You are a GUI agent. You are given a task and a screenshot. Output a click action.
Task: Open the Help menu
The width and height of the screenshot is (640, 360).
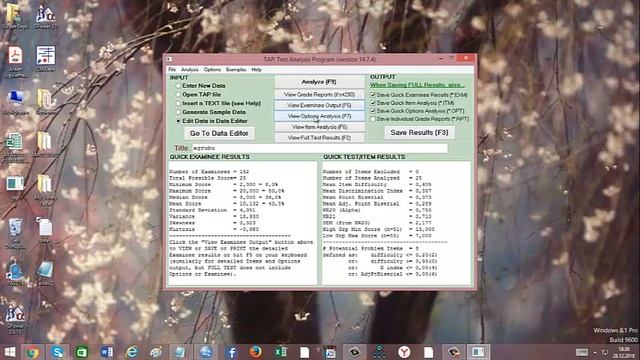[256, 70]
